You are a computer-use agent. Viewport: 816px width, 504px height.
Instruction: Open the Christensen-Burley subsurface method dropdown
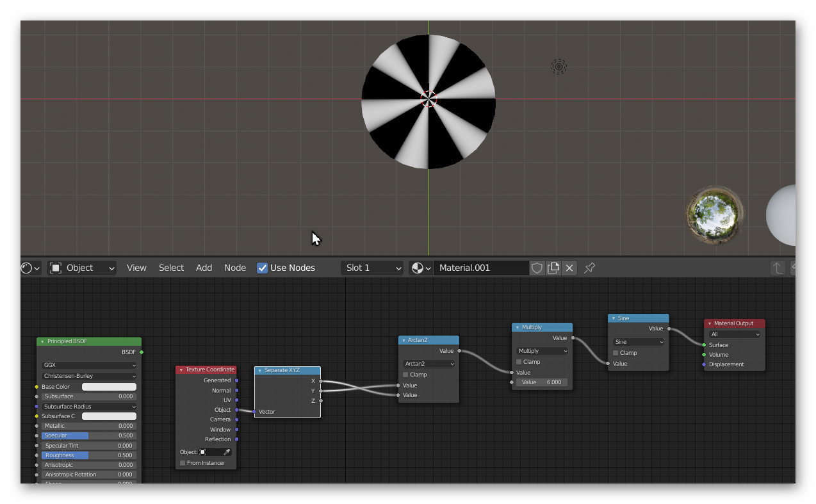pos(89,376)
